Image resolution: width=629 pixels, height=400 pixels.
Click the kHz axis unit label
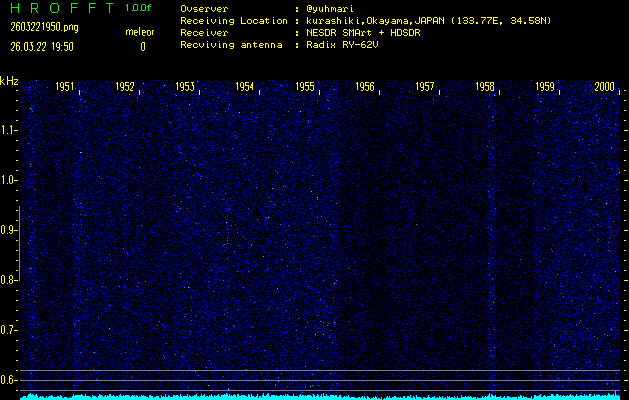pos(9,81)
